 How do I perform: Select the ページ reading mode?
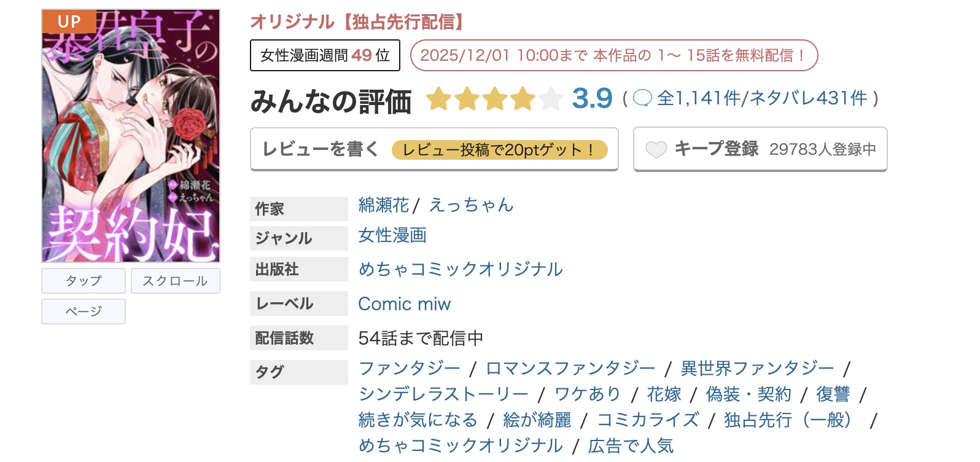point(83,311)
